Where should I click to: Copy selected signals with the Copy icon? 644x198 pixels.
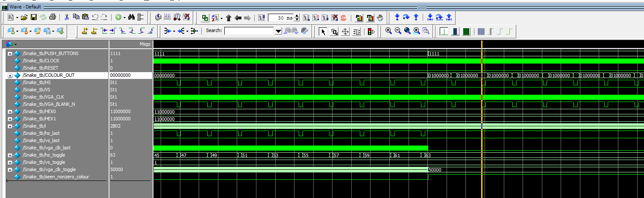pos(76,17)
